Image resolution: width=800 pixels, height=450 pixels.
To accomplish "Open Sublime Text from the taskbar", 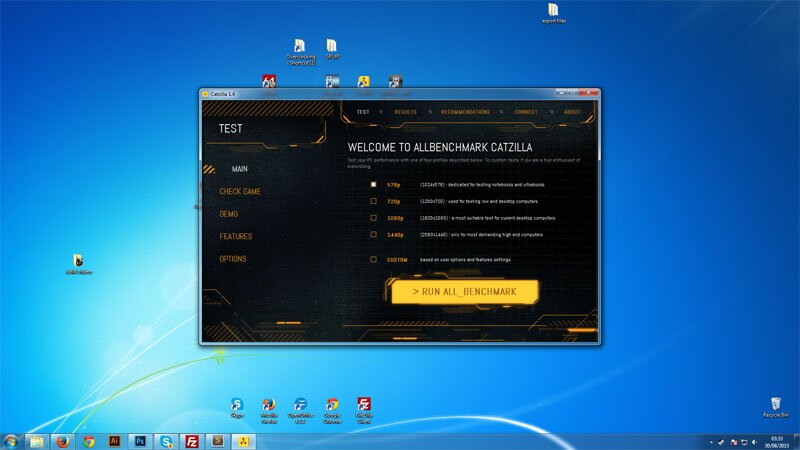I will click(218, 441).
